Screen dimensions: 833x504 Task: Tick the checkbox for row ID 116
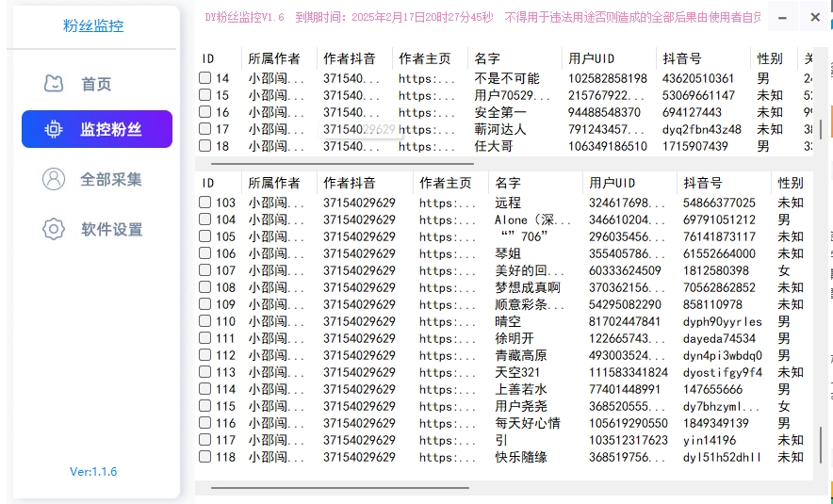point(205,423)
